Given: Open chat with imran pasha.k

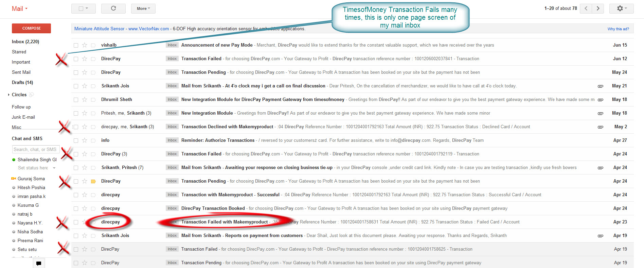Looking at the screenshot, I should [x=32, y=196].
